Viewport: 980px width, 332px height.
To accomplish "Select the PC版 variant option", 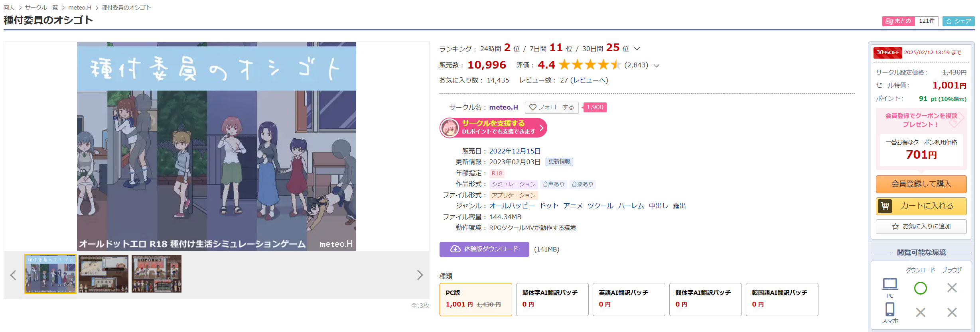I will 476,299.
